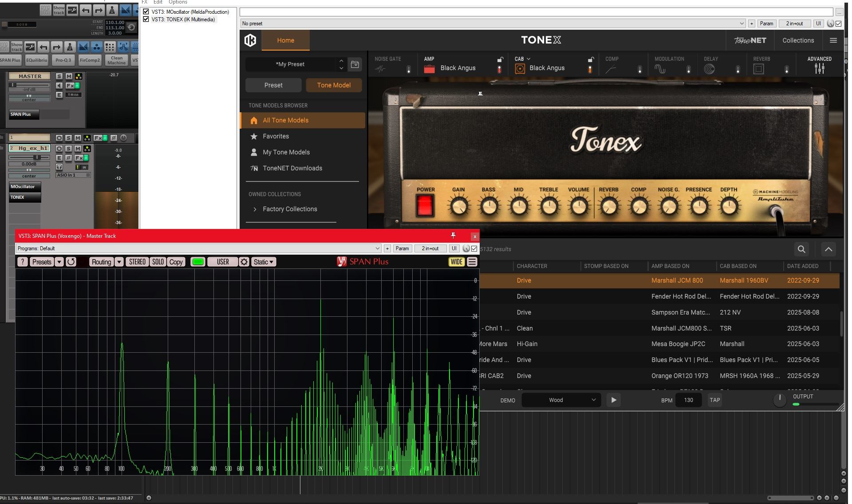Open the Wood demo selection dropdown
This screenshot has height=504, width=852.
(561, 400)
